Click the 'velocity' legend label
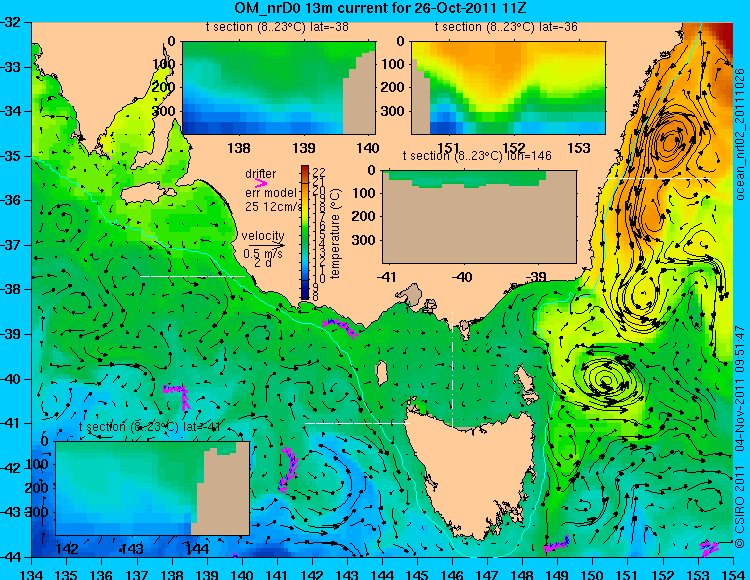Viewport: 750px width, 580px height. coord(263,236)
